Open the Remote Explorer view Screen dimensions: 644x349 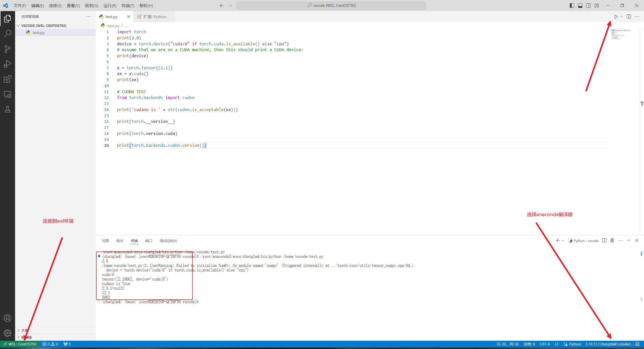point(8,94)
